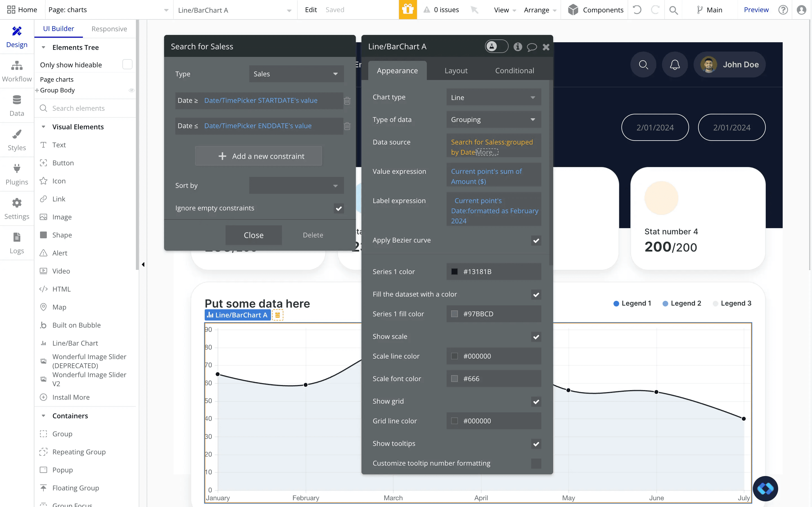Switch to the Conditional tab
This screenshot has height=507, width=812.
[x=514, y=70]
